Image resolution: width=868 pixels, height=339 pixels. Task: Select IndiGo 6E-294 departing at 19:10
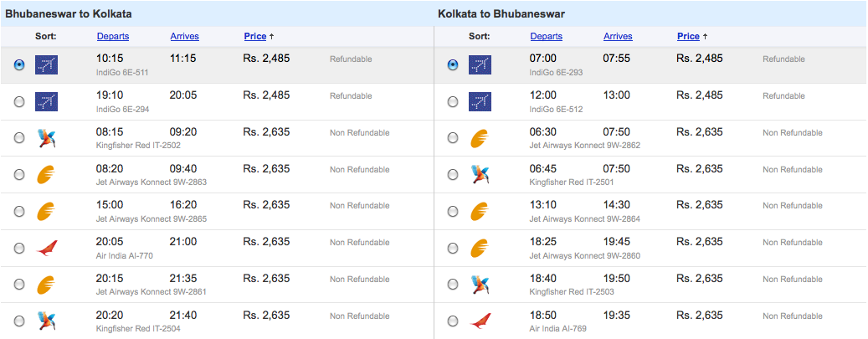19,102
